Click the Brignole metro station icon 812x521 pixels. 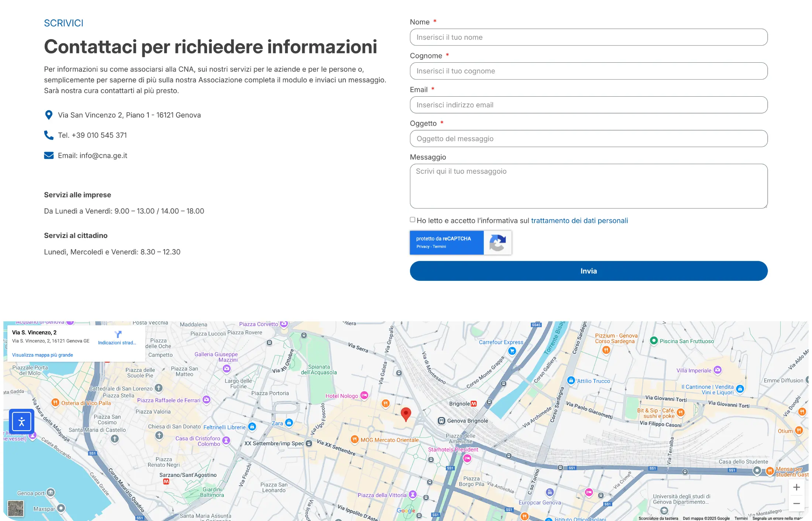point(474,404)
